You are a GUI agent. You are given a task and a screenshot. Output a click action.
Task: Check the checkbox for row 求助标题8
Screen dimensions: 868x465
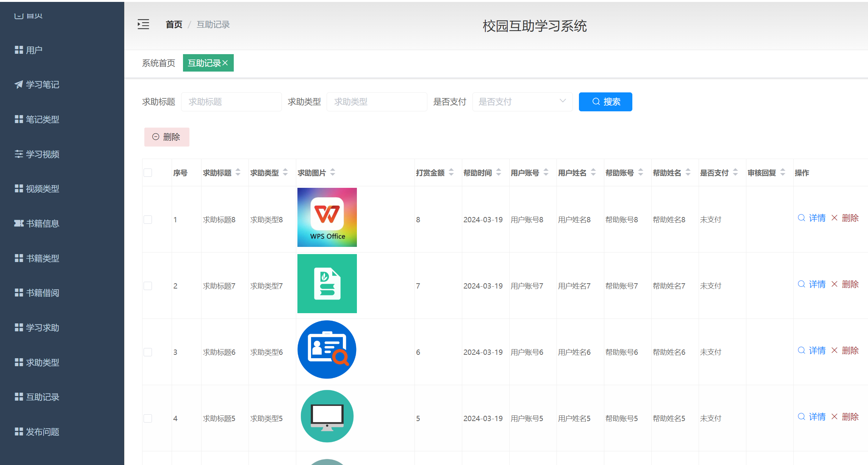[148, 220]
